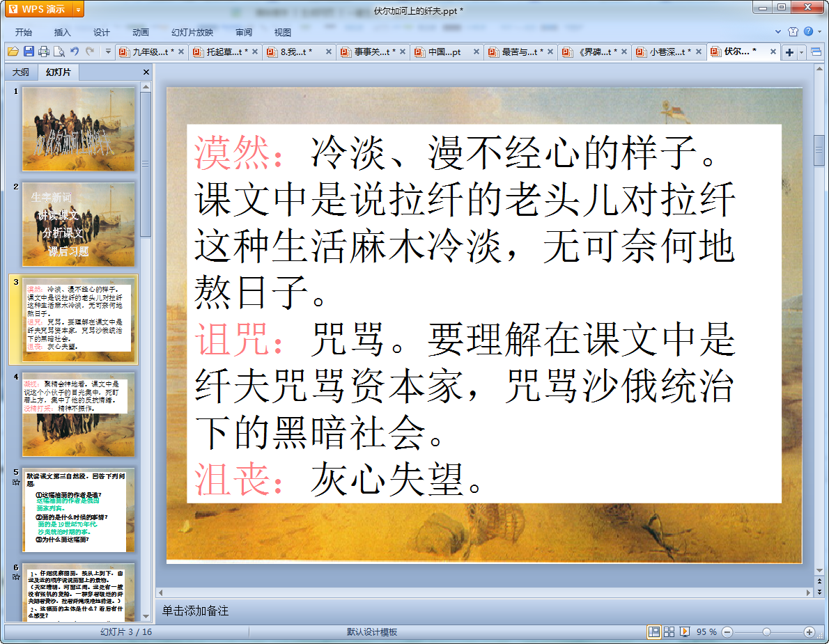Image resolution: width=829 pixels, height=644 pixels.
Task: Open the blue Help question mark
Action: (808, 32)
